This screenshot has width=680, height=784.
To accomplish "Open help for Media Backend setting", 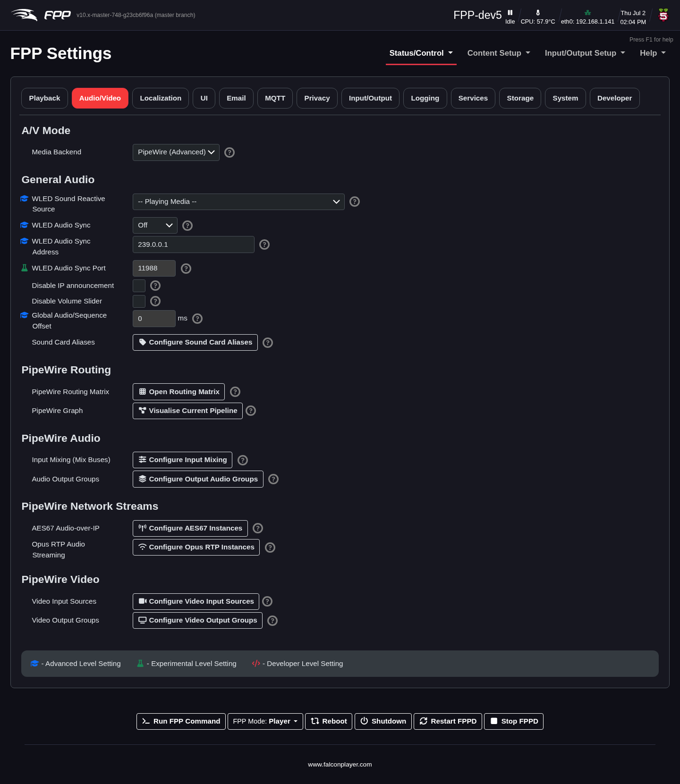I will [x=229, y=152].
